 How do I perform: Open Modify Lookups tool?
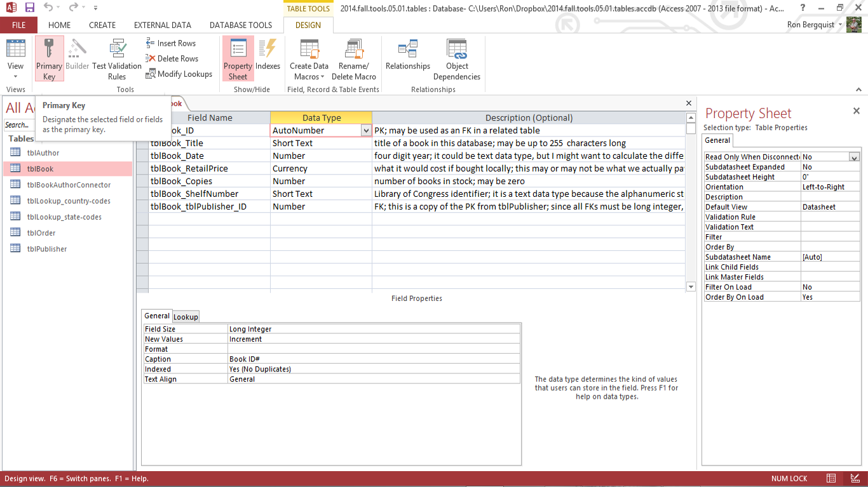click(179, 74)
